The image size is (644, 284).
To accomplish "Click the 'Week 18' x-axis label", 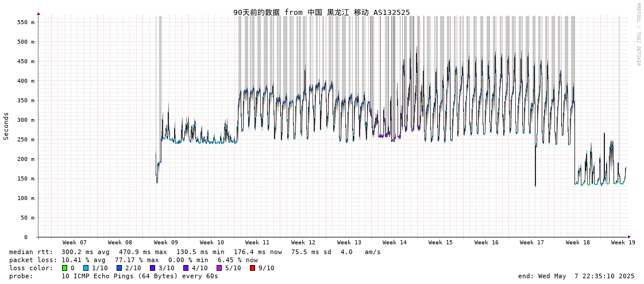I will click(x=578, y=243).
